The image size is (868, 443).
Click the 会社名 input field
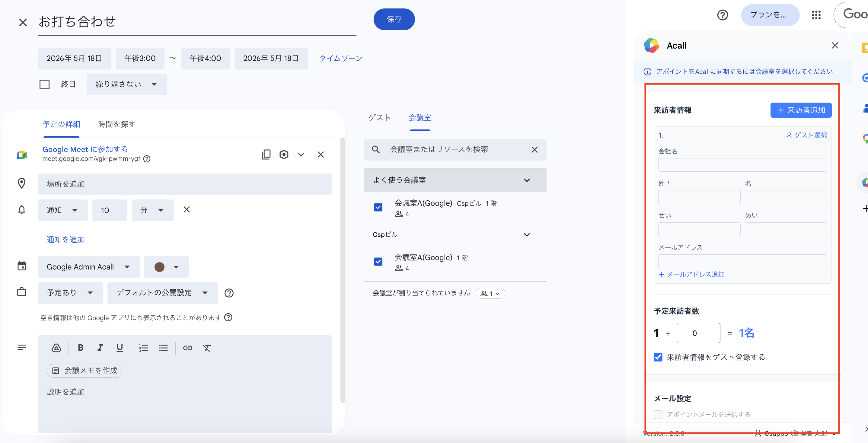742,165
